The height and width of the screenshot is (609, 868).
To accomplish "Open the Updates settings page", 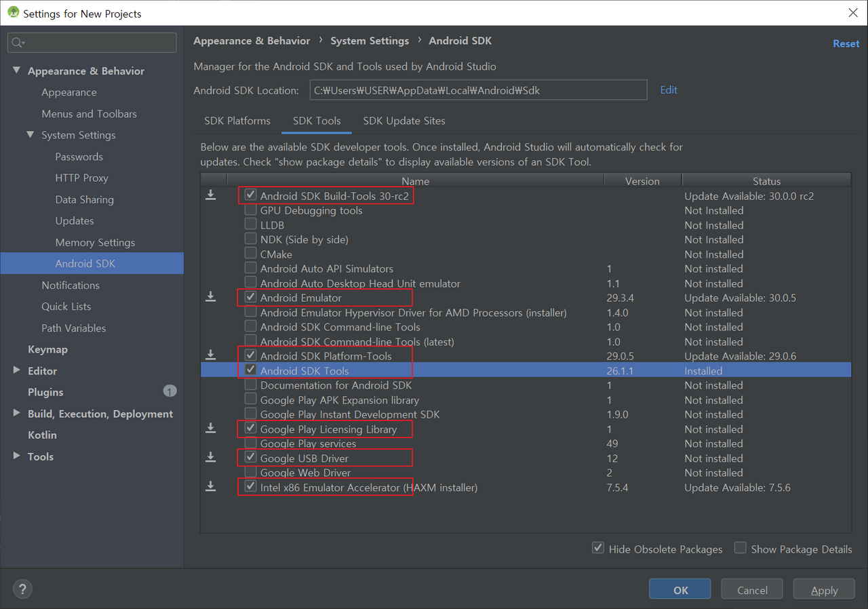I will pyautogui.click(x=75, y=220).
